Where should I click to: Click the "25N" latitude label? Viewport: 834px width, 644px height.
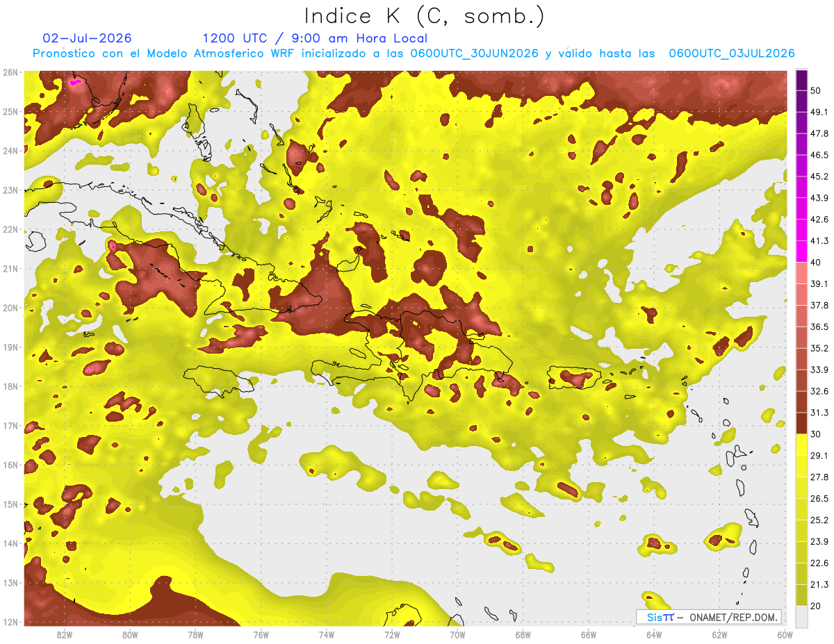(10, 111)
